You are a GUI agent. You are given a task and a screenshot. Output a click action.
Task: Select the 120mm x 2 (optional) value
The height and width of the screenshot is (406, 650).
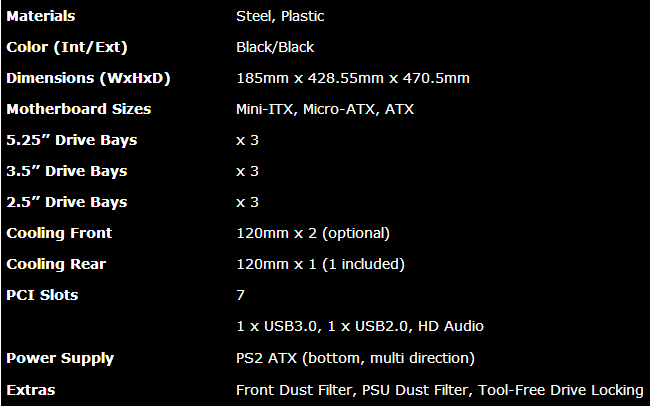click(313, 233)
